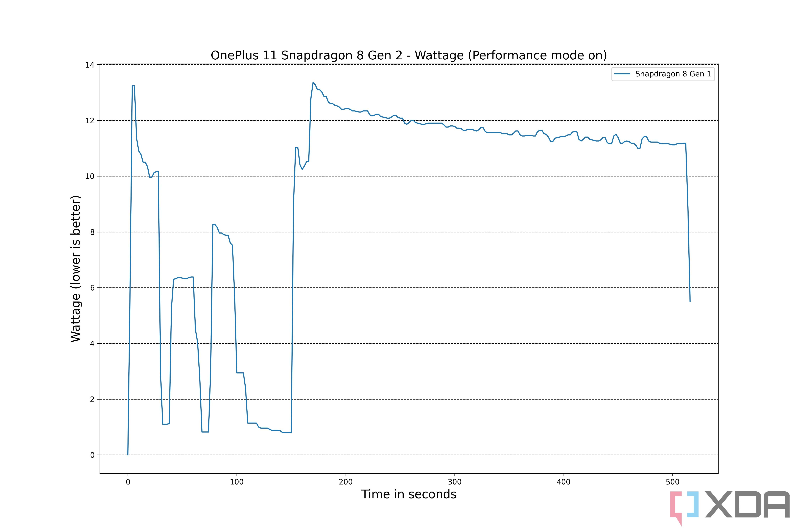Click the chart title mentioning OnePlus 11

point(409,55)
